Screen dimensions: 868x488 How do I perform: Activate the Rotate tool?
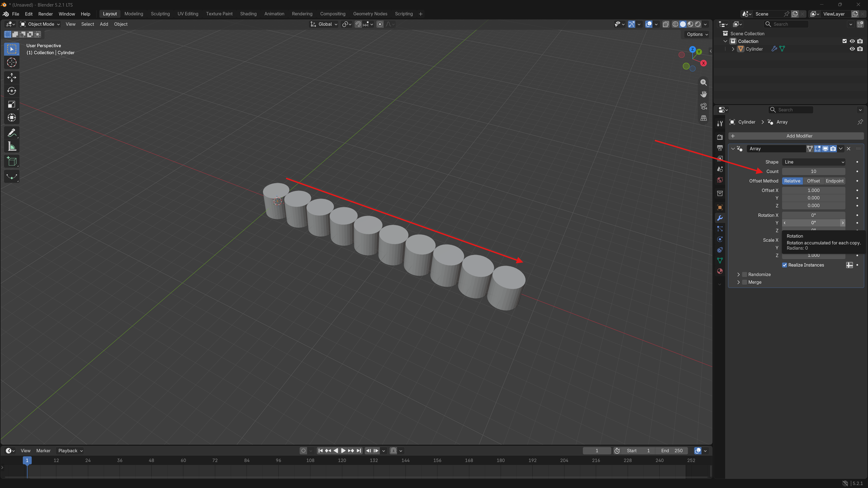(12, 91)
